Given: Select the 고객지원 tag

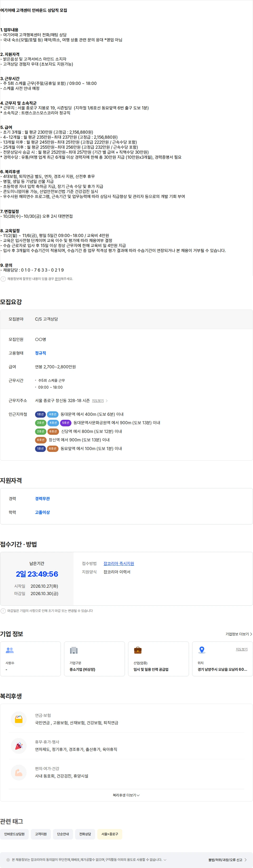Looking at the screenshot, I should click(x=41, y=834).
